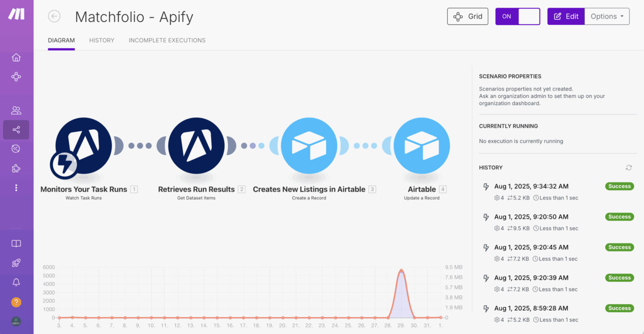Click the Matchfolio - Apify scenario title
Screen dimensions: 644x334
(134, 17)
